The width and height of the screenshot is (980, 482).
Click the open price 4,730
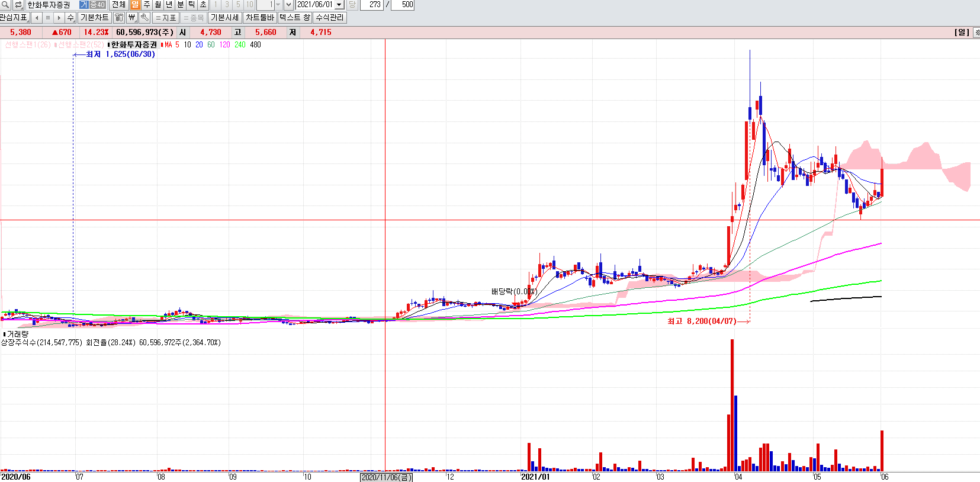[211, 33]
